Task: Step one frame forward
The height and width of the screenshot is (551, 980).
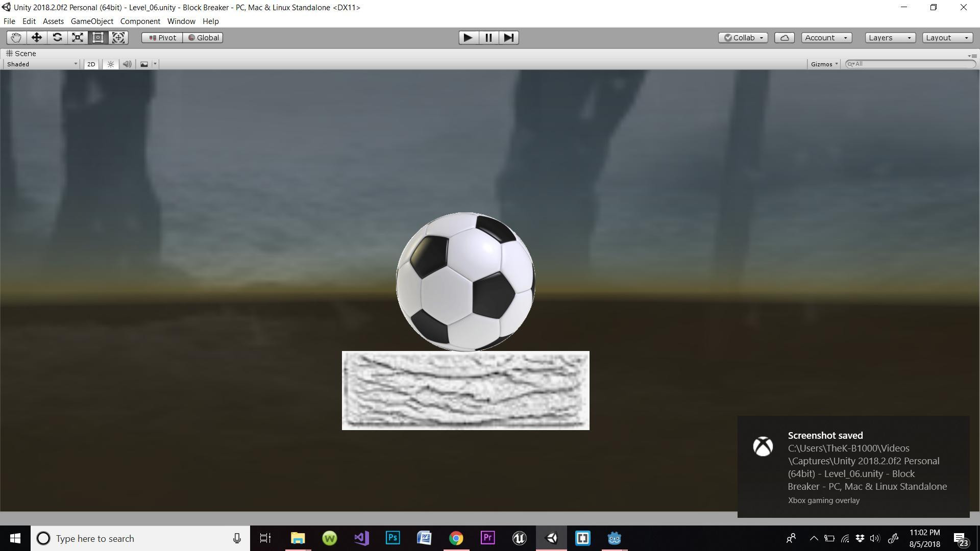Action: click(x=509, y=38)
